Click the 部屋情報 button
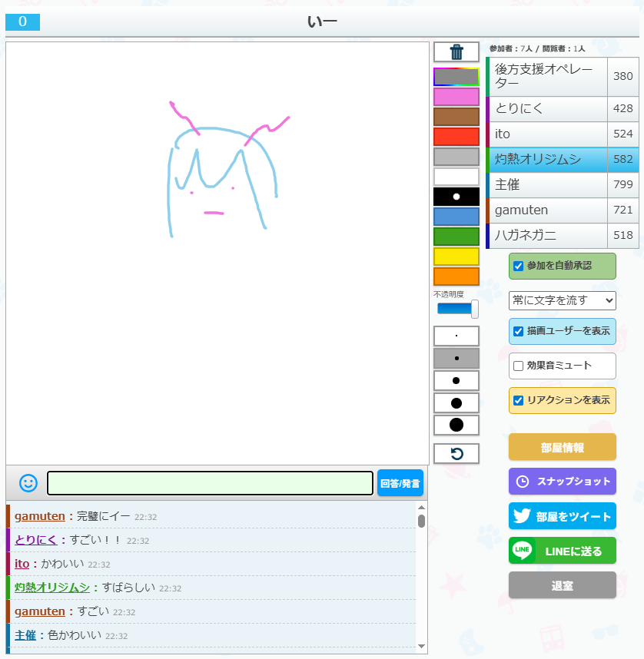 562,447
